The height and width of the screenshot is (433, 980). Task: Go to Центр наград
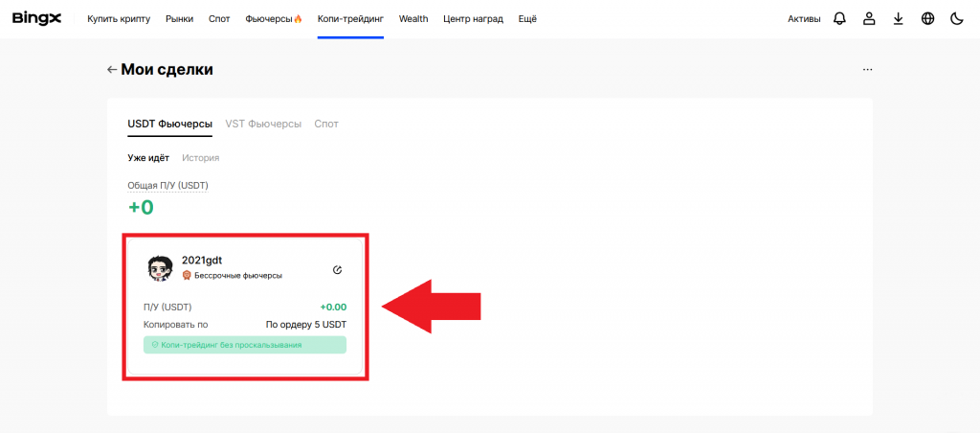coord(473,19)
